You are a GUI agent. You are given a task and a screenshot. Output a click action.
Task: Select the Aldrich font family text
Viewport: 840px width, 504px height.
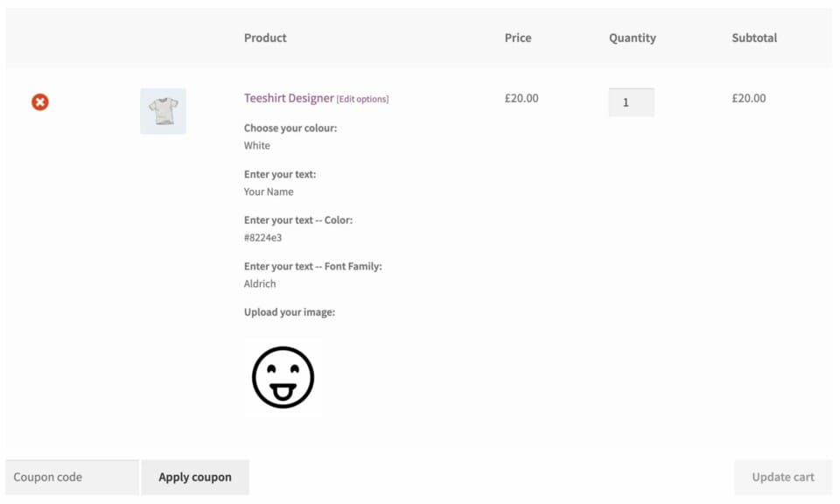tap(259, 283)
